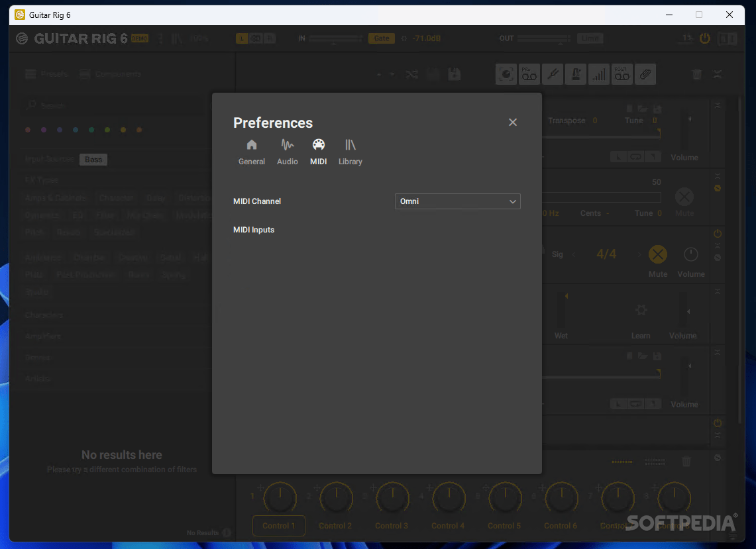Click the save preset disk icon
The image size is (756, 549).
[x=454, y=74]
